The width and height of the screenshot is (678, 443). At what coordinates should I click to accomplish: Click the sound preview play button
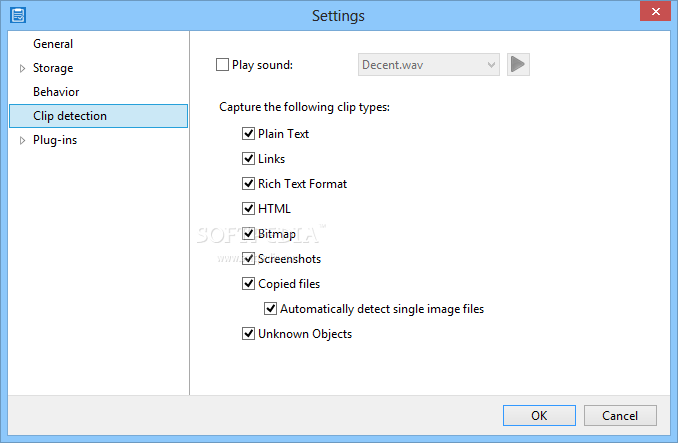click(x=518, y=65)
